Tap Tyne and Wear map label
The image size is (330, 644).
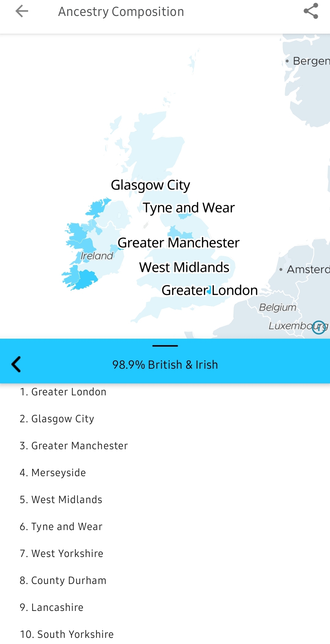coord(189,208)
